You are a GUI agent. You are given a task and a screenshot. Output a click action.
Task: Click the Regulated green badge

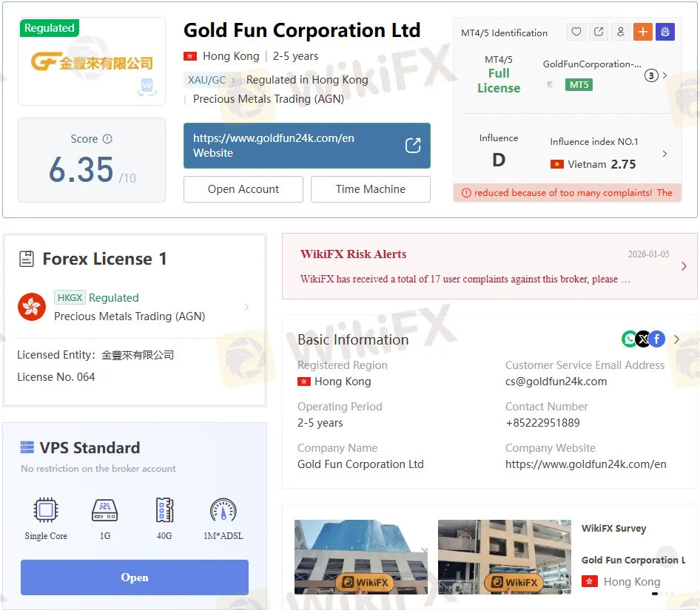coord(49,27)
